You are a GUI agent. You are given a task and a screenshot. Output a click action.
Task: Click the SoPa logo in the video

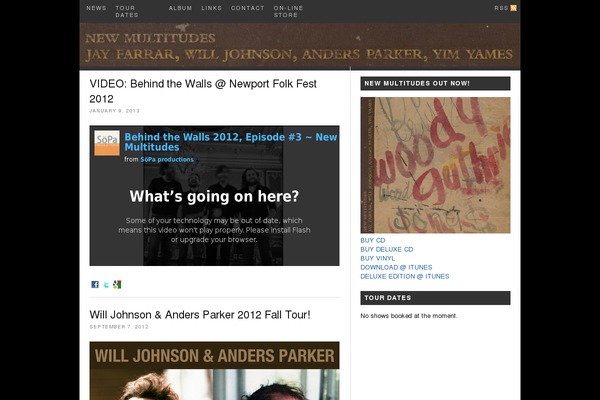point(107,143)
